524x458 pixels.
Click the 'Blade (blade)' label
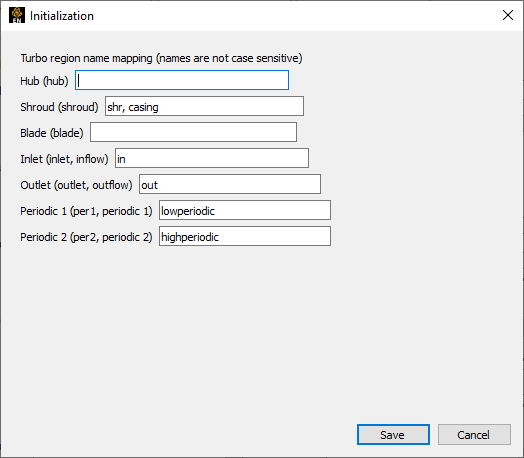52,133
